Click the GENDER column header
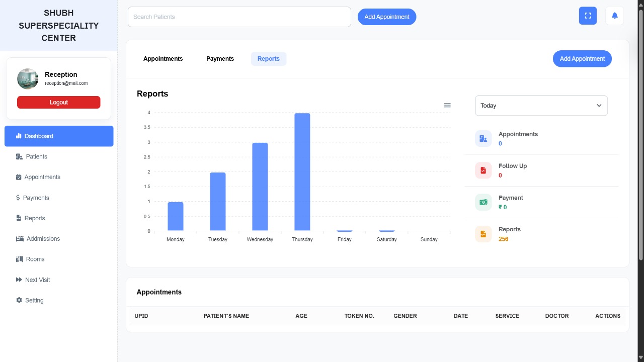The image size is (644, 362). [405, 316]
